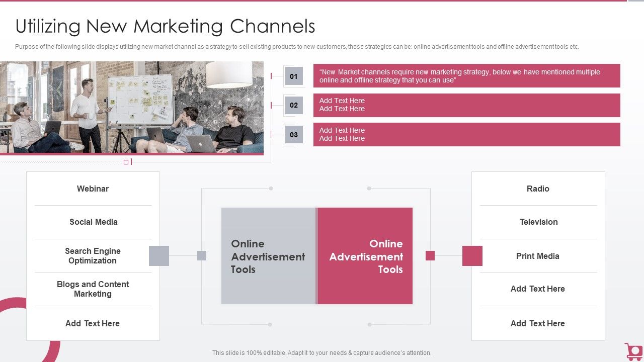Select the 'Television' list item
Image resolution: width=644 pixels, height=362 pixels.
538,222
